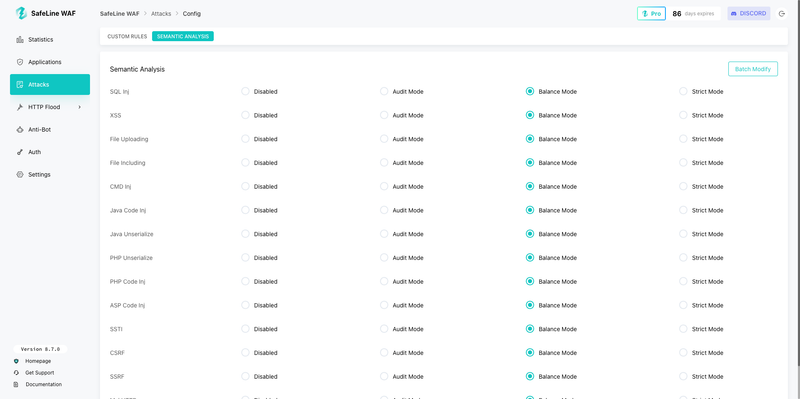The height and width of the screenshot is (399, 800).
Task: Select the Semantic Analysis tab
Action: 183,37
